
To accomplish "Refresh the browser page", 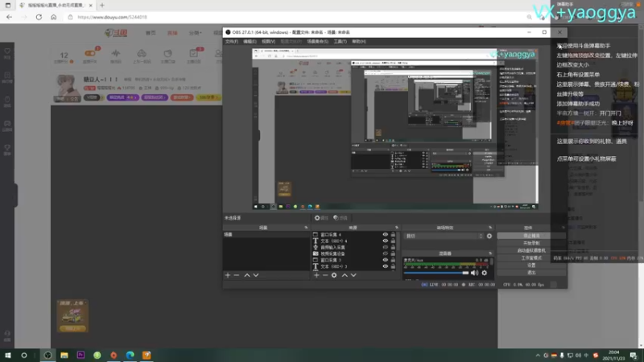I will click(x=39, y=17).
